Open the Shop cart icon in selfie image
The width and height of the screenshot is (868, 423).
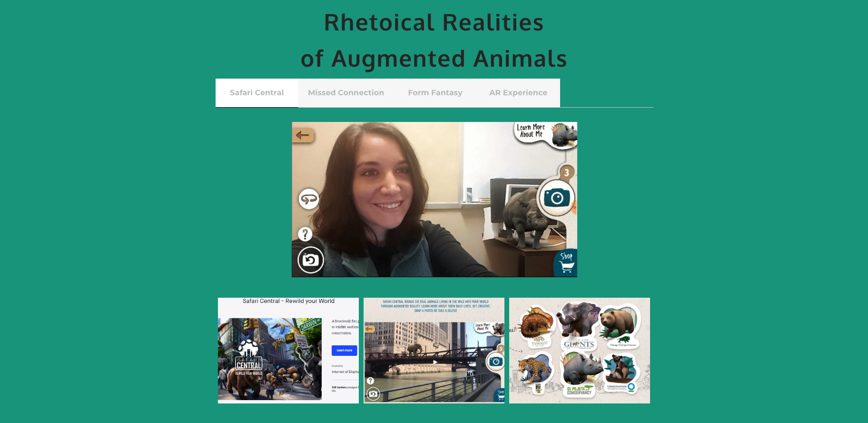[566, 262]
